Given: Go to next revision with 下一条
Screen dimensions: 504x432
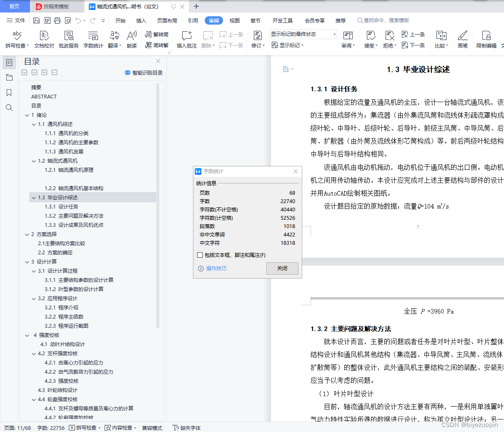Looking at the screenshot, I should point(413,45).
